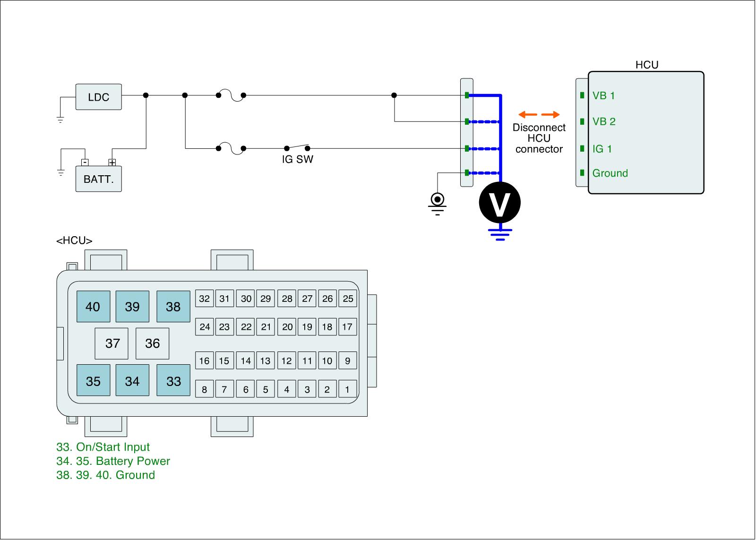Select the BATT. component box
Viewport: 756px width, 540px height.
[x=98, y=180]
